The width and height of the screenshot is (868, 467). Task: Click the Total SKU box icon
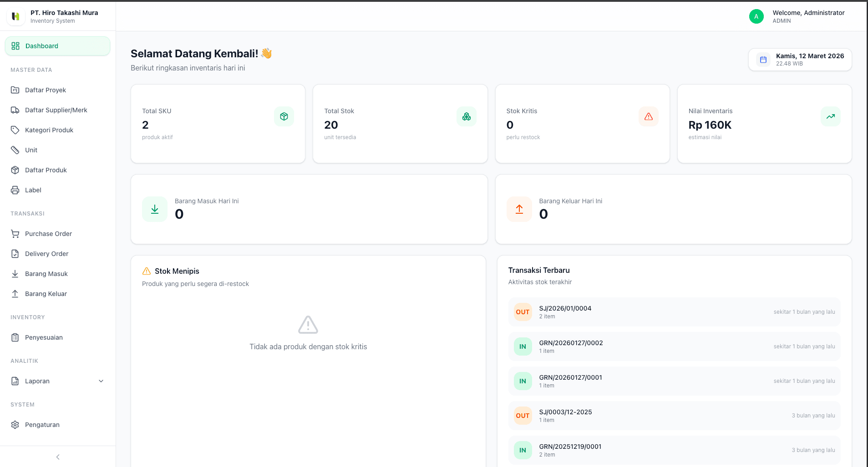click(x=284, y=116)
